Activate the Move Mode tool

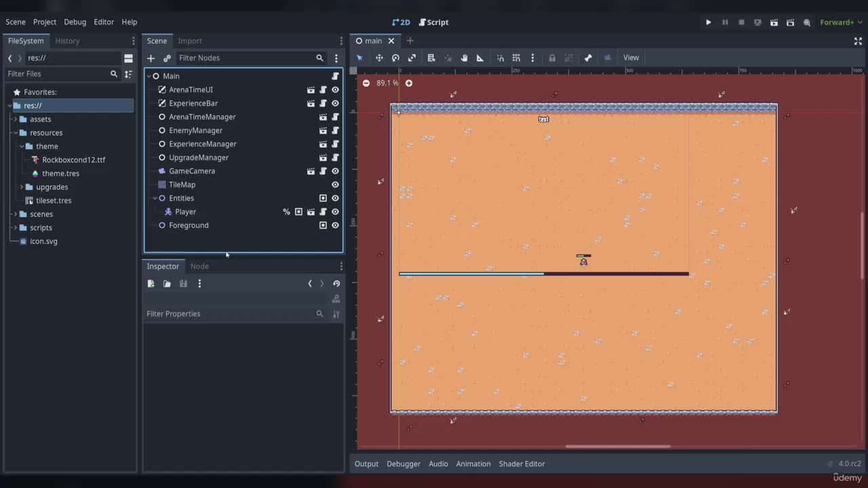379,58
